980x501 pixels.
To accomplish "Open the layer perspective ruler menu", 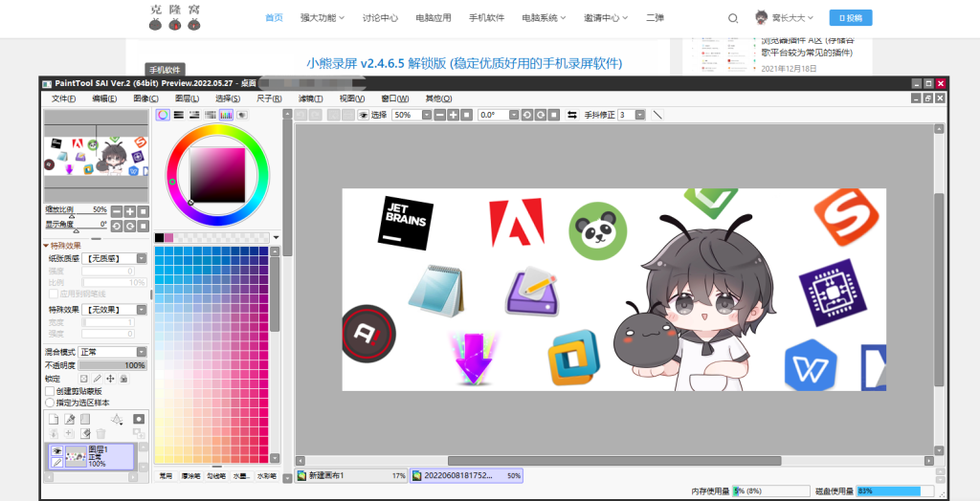I will 116,419.
